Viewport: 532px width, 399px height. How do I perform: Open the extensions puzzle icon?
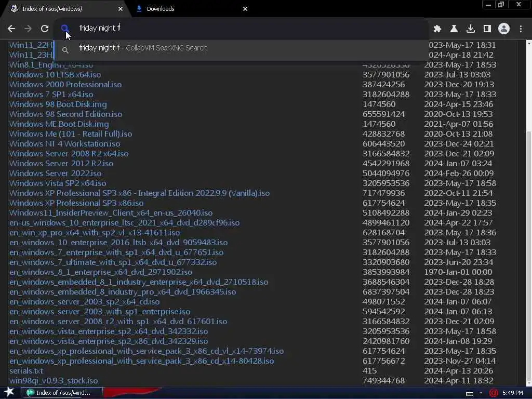[x=437, y=29]
